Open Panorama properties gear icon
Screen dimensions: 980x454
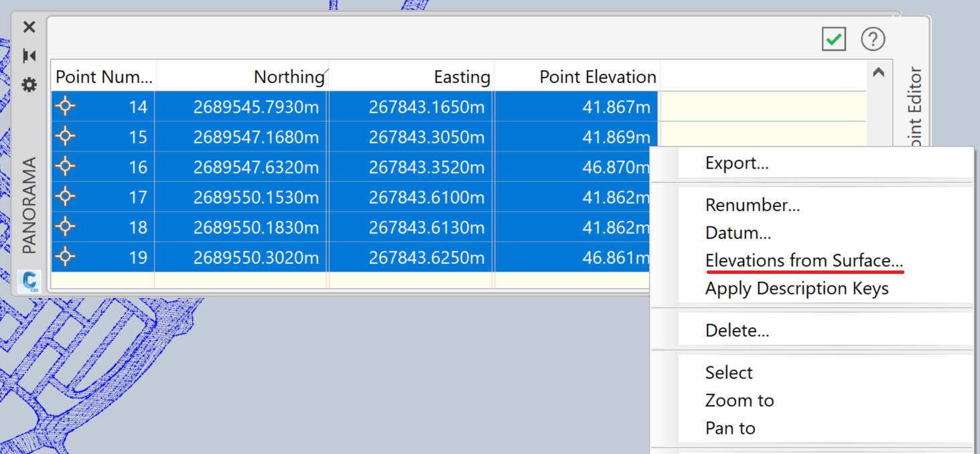coord(29,85)
